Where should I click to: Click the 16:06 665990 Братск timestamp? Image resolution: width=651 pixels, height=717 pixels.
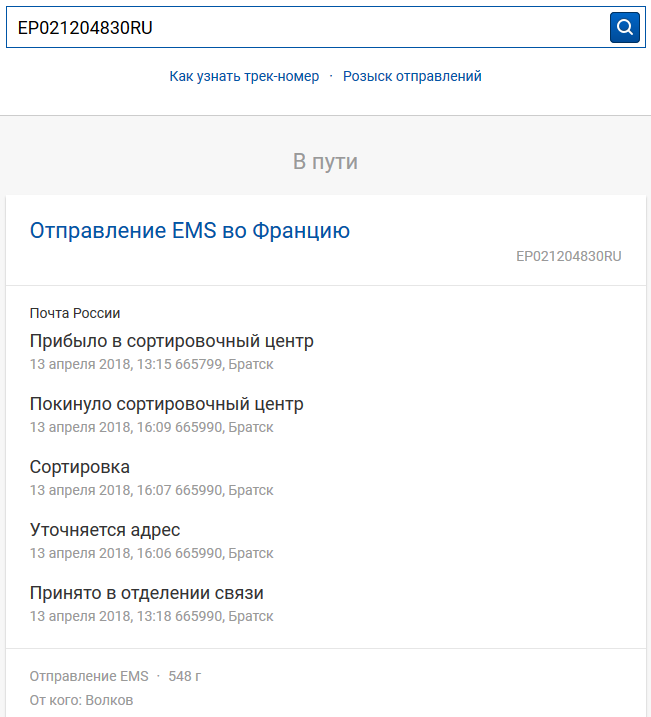click(x=151, y=553)
